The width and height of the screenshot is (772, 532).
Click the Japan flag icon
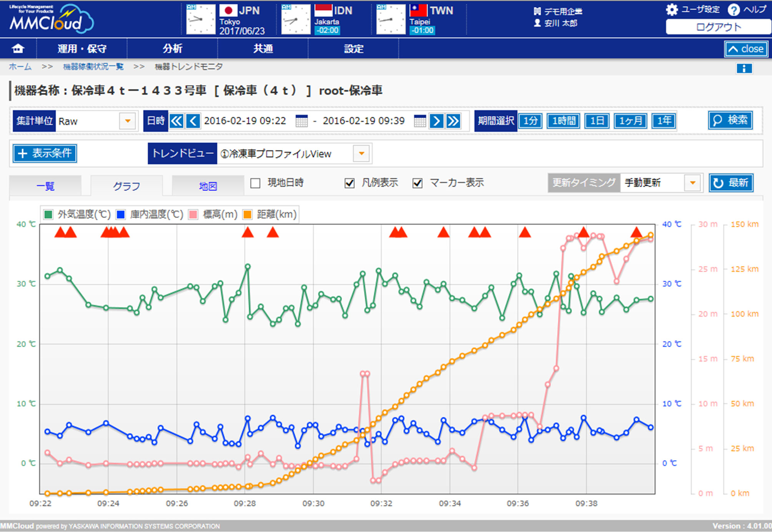228,10
